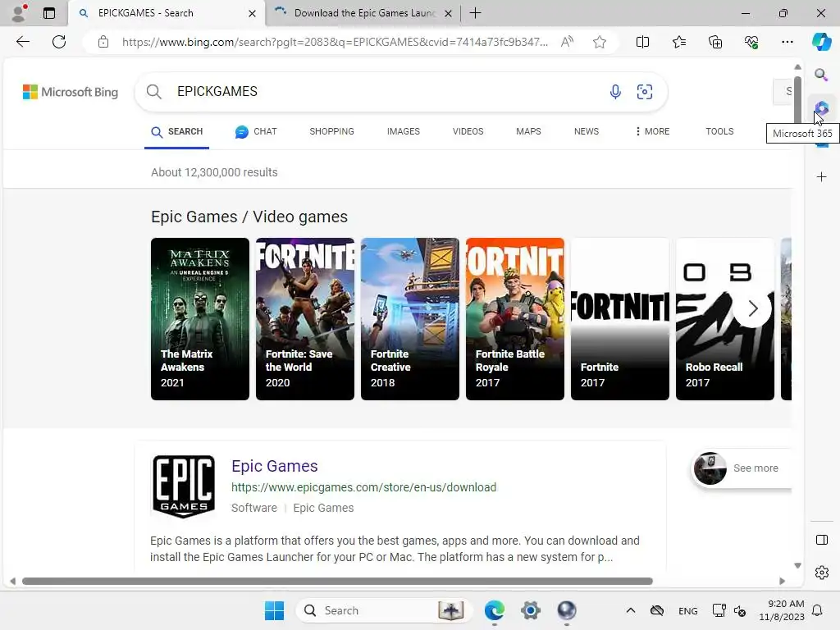Open a new browser tab
This screenshot has width=840, height=630.
click(475, 13)
